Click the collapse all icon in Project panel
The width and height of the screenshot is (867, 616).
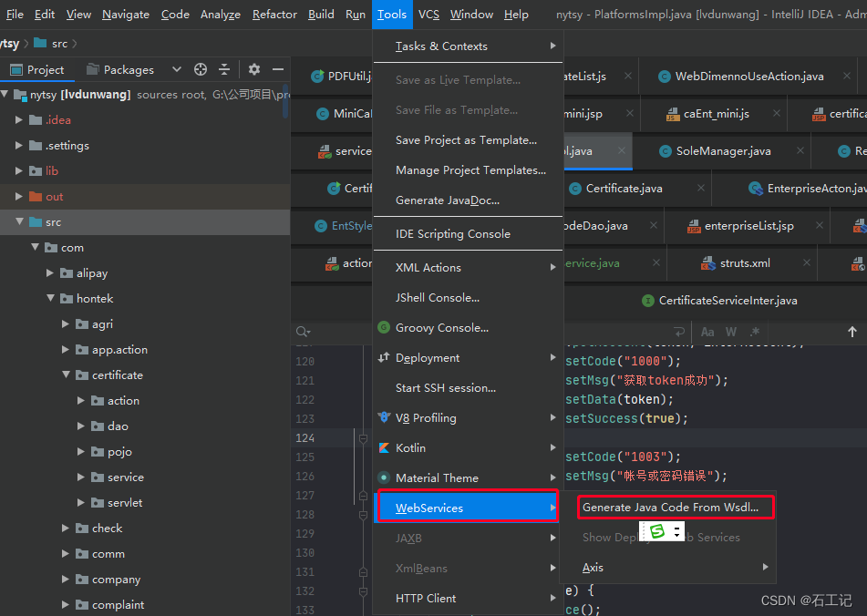pyautogui.click(x=224, y=69)
